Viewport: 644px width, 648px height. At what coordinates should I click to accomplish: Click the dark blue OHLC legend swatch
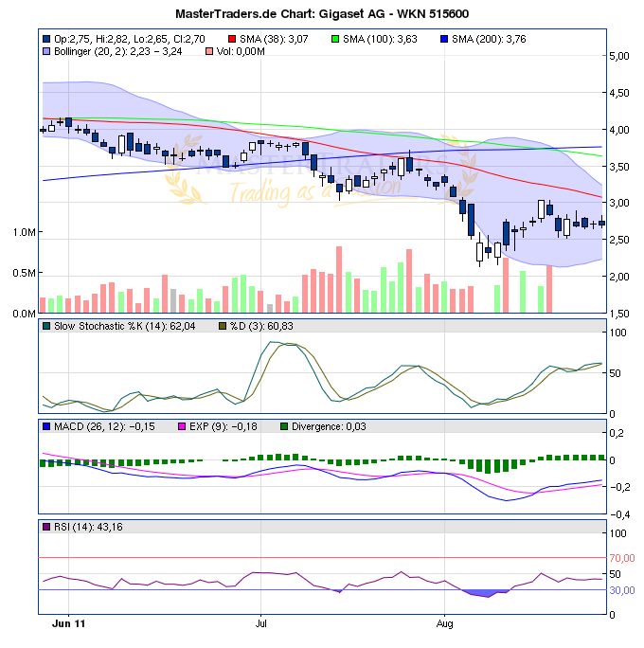pos(46,39)
